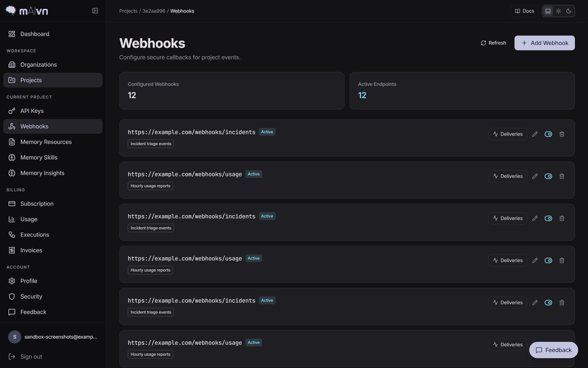Click first 'Hourly usage reports' tag
Image resolution: width=588 pixels, height=368 pixels.
pos(150,186)
